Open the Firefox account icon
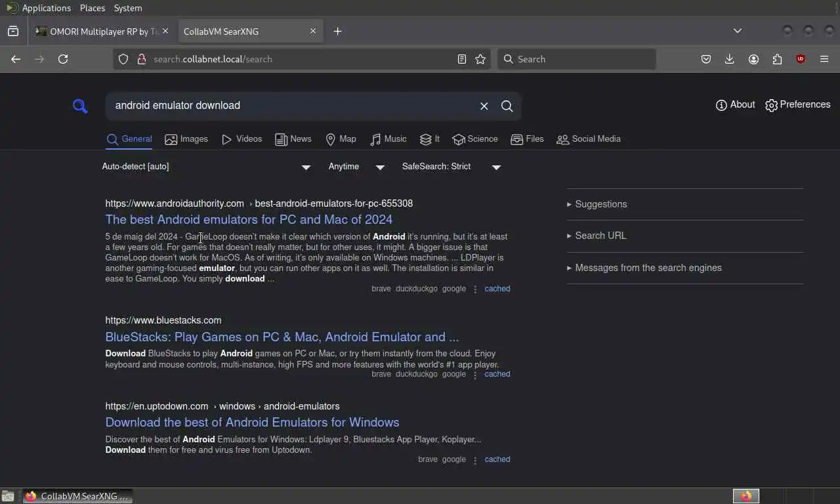The image size is (840, 504). [x=753, y=59]
